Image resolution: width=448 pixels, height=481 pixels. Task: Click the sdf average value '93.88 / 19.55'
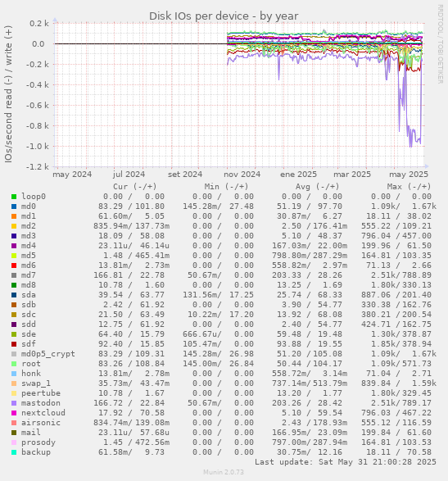(x=310, y=344)
